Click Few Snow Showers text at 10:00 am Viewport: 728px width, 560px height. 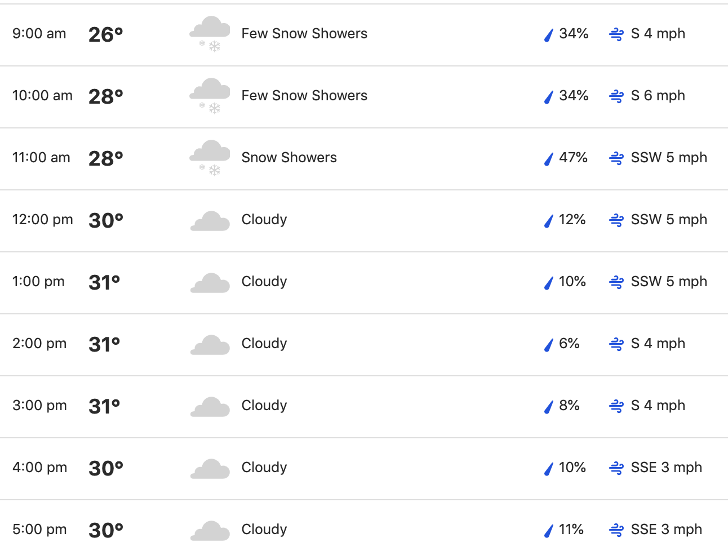[x=304, y=96]
